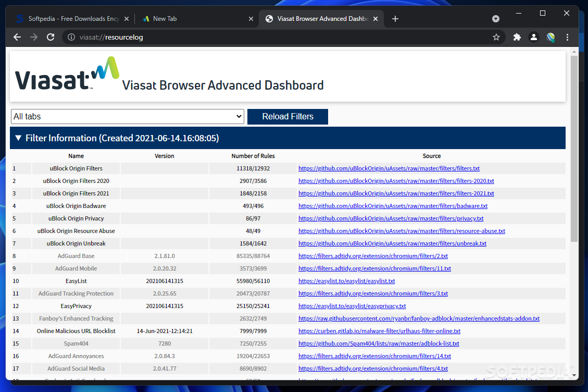Select the uBlock Origin Filters name cell

click(76, 168)
